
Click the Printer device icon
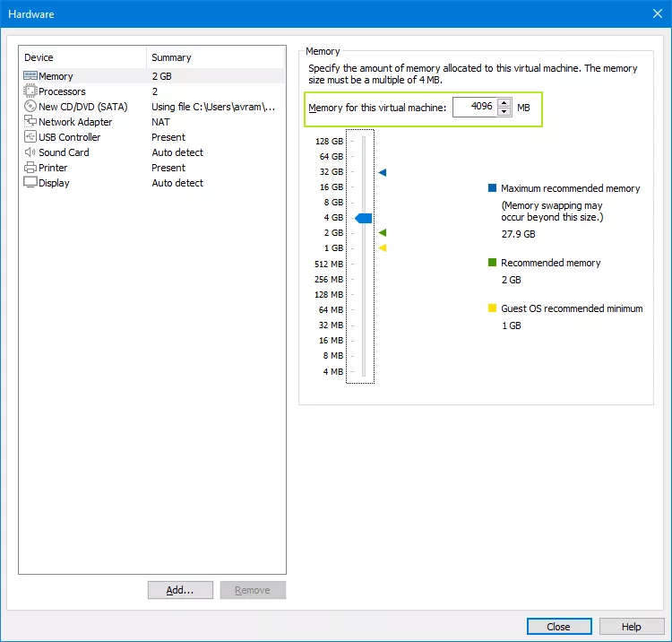point(30,168)
